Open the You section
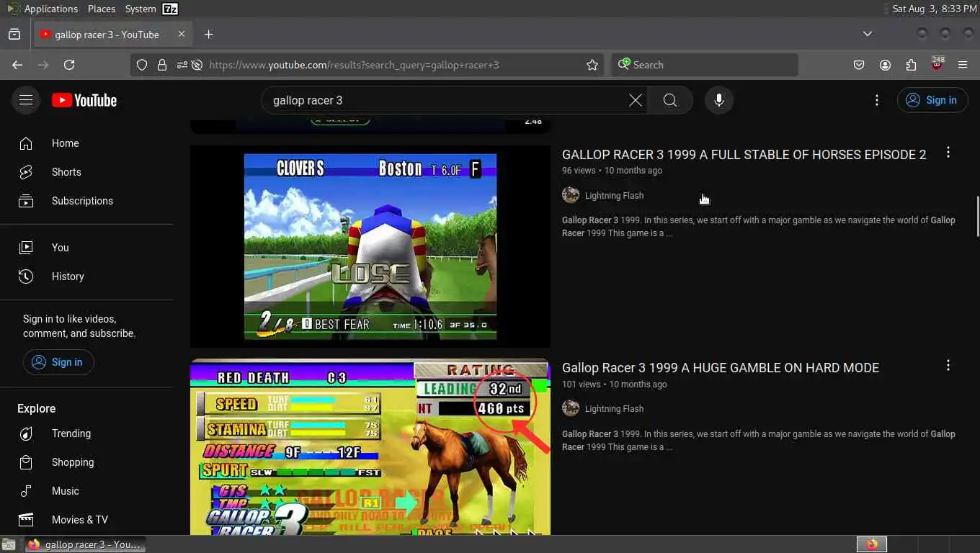This screenshot has width=980, height=553. pos(86,248)
